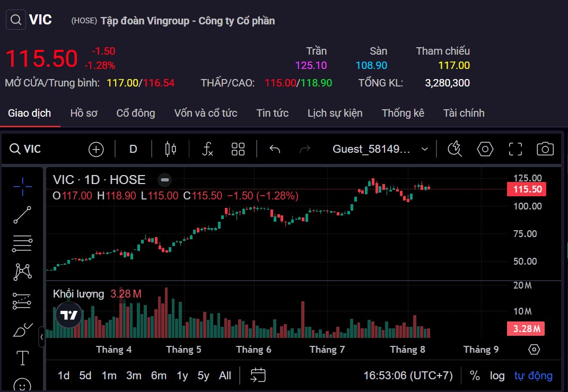Image resolution: width=568 pixels, height=392 pixels.
Task: Open the multi-chart layout selector grid icon
Action: [x=238, y=149]
